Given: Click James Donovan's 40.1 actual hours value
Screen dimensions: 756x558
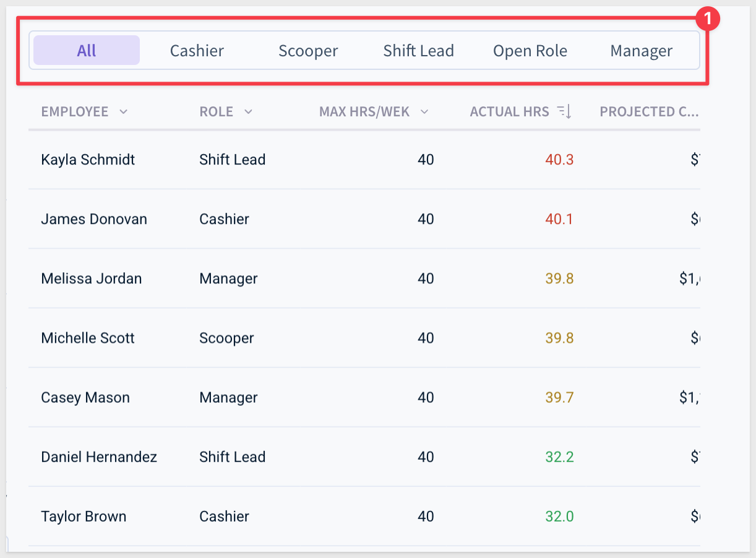Looking at the screenshot, I should click(x=559, y=219).
